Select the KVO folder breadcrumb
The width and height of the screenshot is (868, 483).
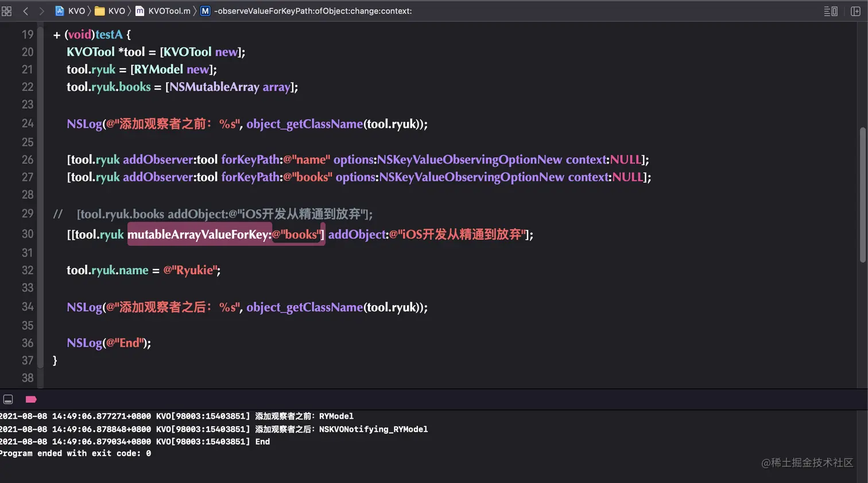point(110,11)
